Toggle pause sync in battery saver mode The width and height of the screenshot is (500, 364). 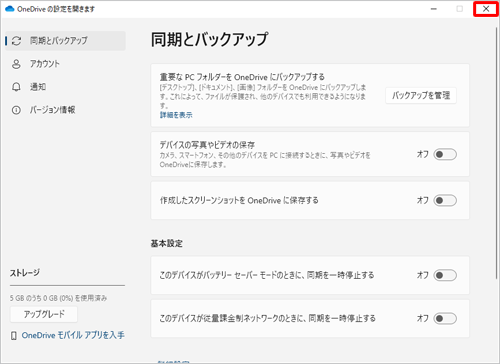[x=445, y=275]
